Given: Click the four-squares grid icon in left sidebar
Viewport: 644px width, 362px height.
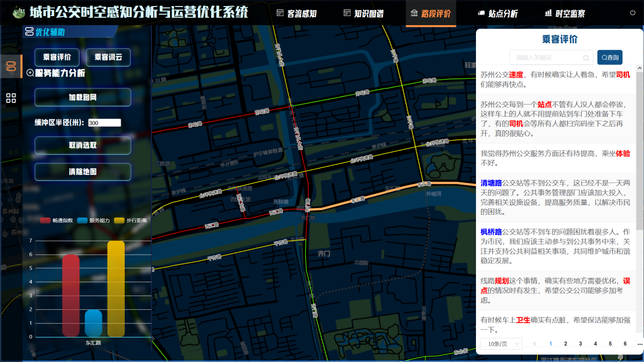Looking at the screenshot, I should coord(11,98).
